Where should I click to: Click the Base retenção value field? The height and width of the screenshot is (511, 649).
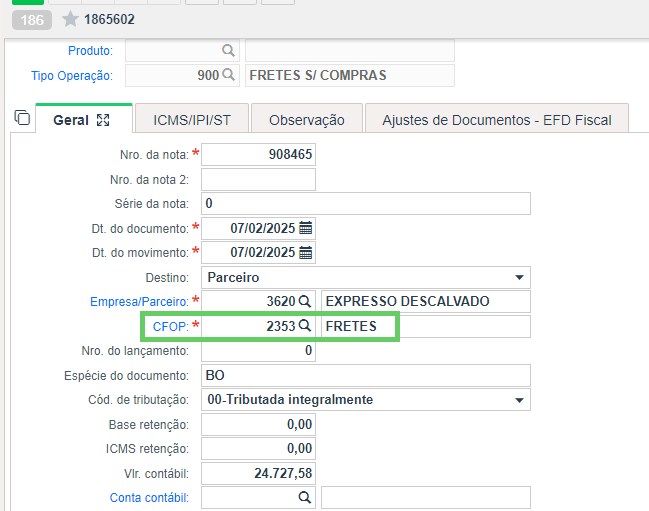258,424
